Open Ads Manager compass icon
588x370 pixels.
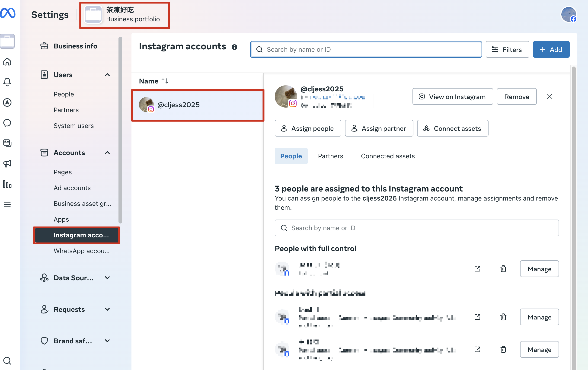click(x=7, y=102)
